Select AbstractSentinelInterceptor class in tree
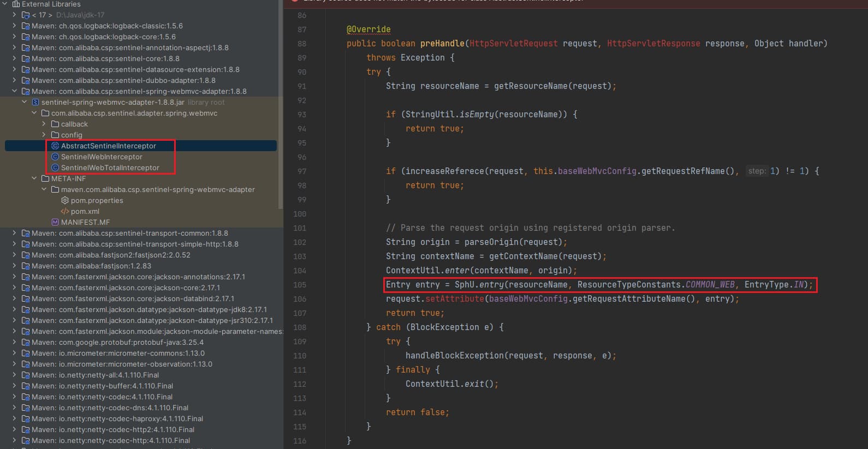 tap(141, 146)
